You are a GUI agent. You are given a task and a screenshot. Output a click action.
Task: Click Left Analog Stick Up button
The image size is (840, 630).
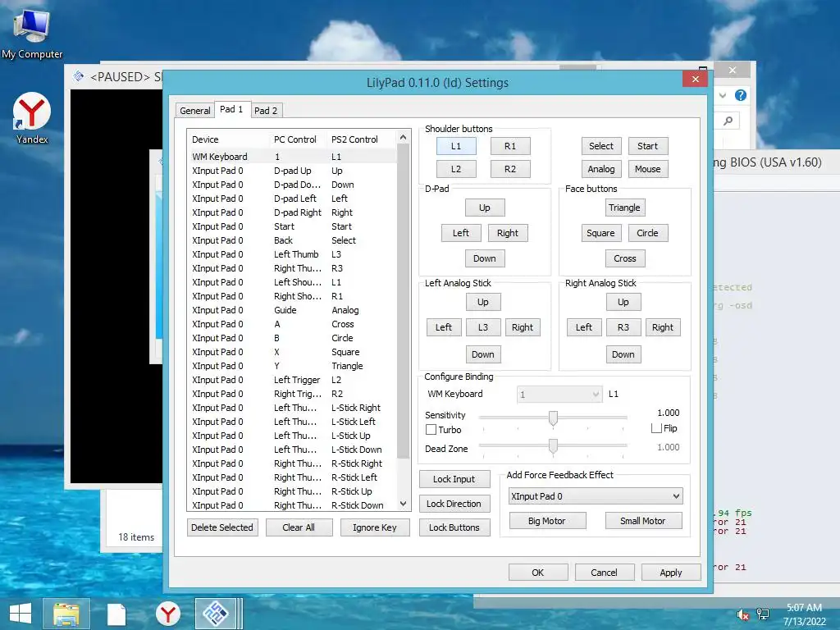482,302
